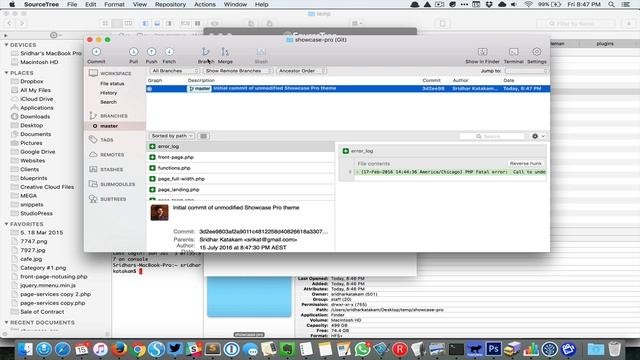Screen dimensions: 640x360
Task: Select page_full-width.php in file list
Action: point(240,179)
